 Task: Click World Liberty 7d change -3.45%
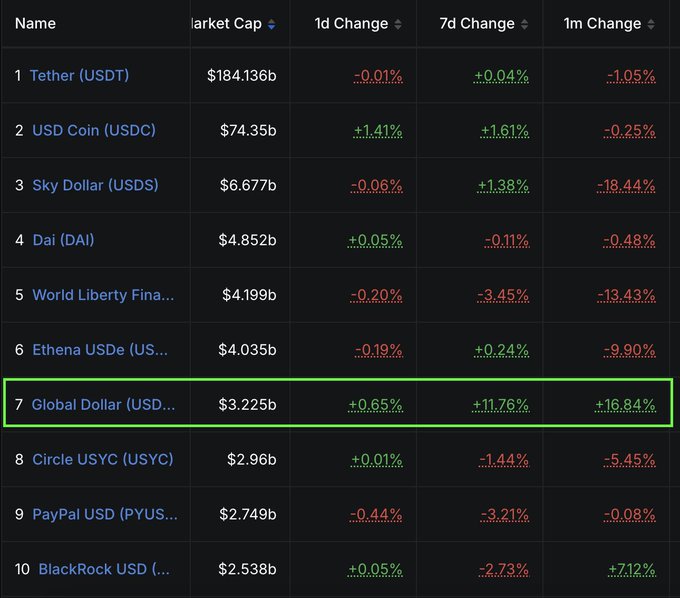point(503,295)
